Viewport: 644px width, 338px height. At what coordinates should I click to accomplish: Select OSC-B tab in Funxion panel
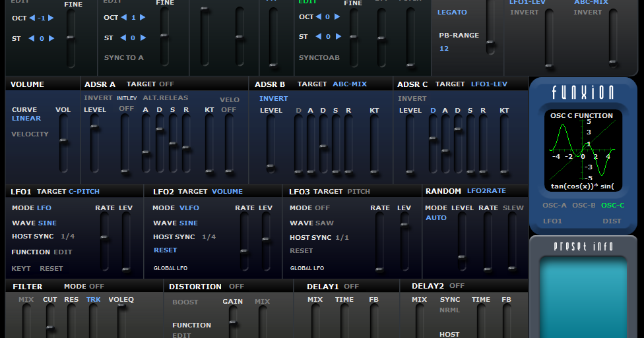[x=583, y=205]
